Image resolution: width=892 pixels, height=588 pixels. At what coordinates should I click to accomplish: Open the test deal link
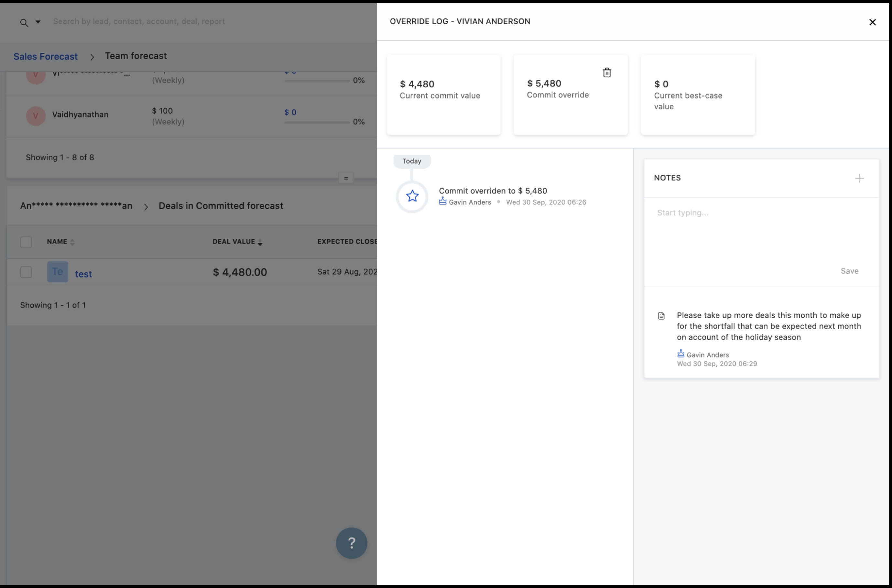click(83, 274)
